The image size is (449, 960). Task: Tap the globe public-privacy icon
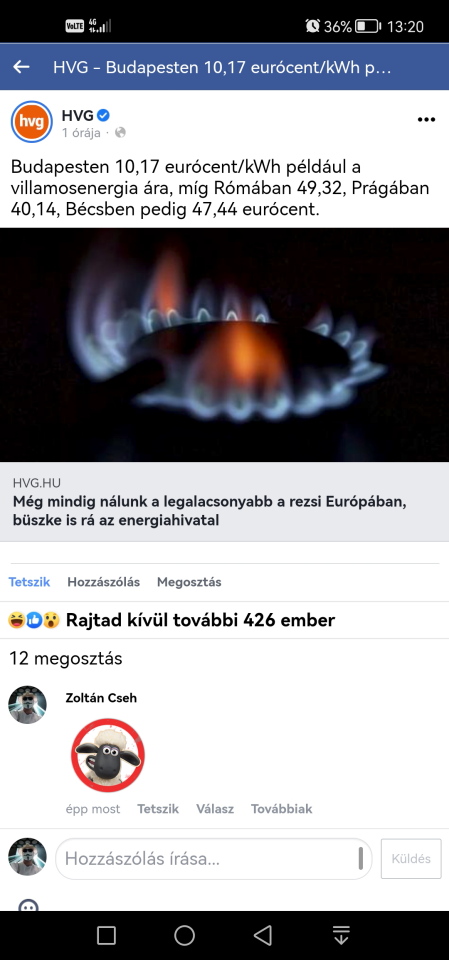120,132
